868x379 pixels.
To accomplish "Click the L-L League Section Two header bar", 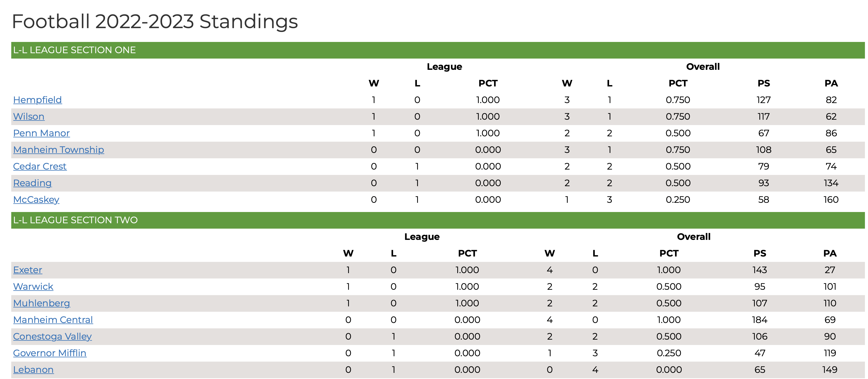I will (x=438, y=220).
